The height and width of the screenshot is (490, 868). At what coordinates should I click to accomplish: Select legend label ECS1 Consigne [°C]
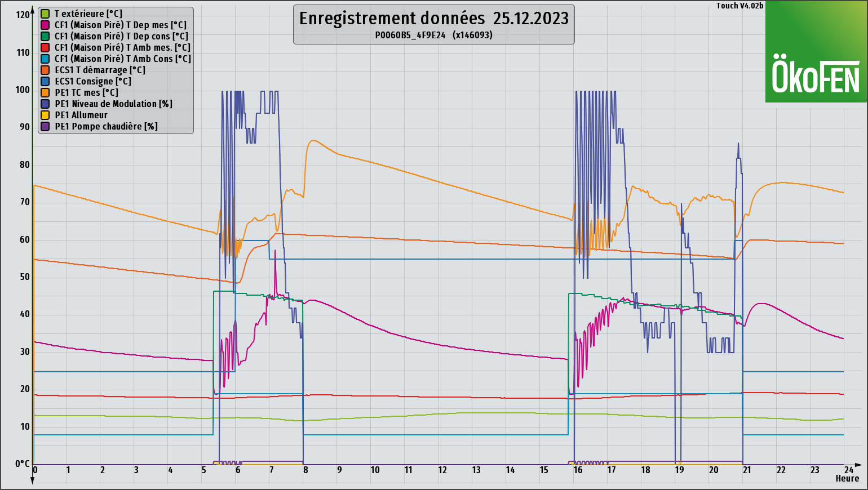(93, 81)
